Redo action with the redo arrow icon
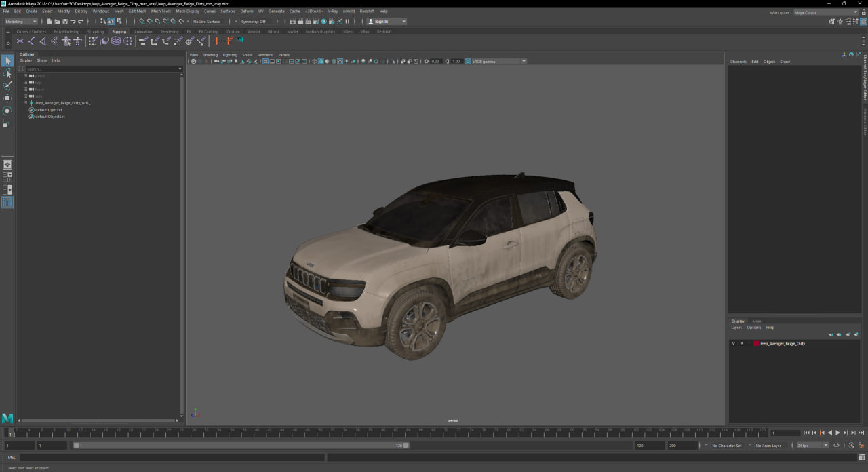This screenshot has width=868, height=472. pyautogui.click(x=81, y=21)
